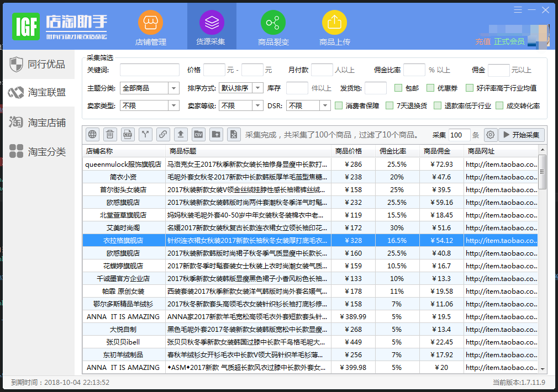
Task: Open the 卖家类型 dropdown
Action: pyautogui.click(x=150, y=105)
